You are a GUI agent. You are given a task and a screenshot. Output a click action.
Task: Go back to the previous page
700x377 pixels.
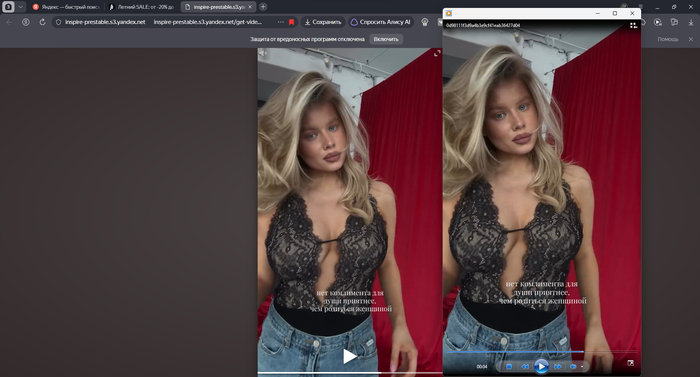(9, 22)
